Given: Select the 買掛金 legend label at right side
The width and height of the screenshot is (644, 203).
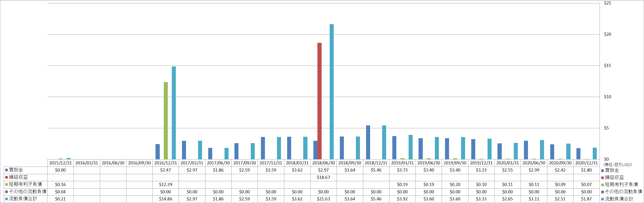Looking at the screenshot, I should [612, 170].
